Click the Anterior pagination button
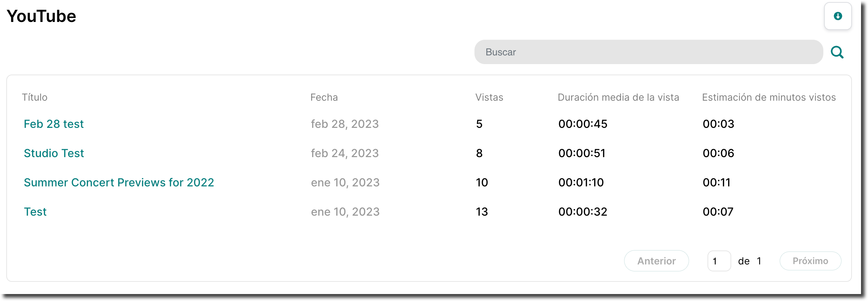Image resolution: width=868 pixels, height=301 pixels. click(656, 261)
